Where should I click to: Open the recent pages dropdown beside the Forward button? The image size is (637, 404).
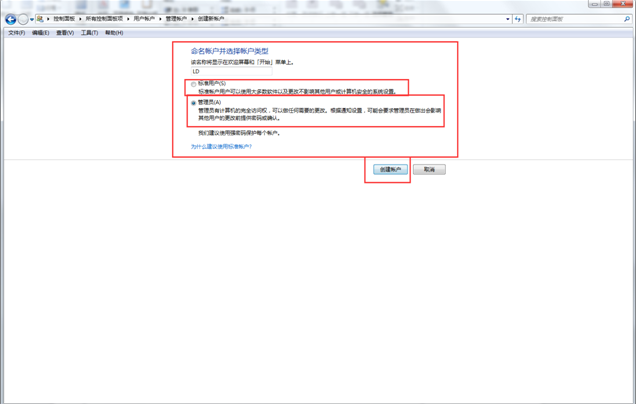pos(32,20)
